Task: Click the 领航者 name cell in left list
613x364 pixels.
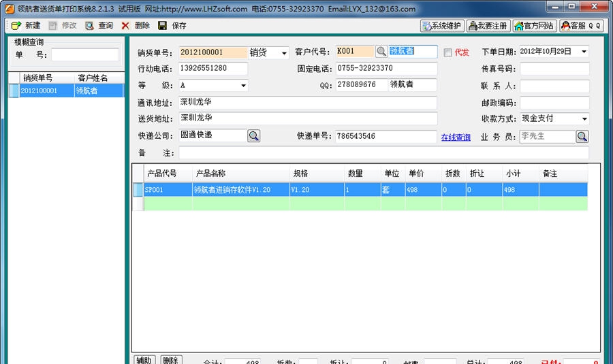Action: pyautogui.click(x=99, y=90)
